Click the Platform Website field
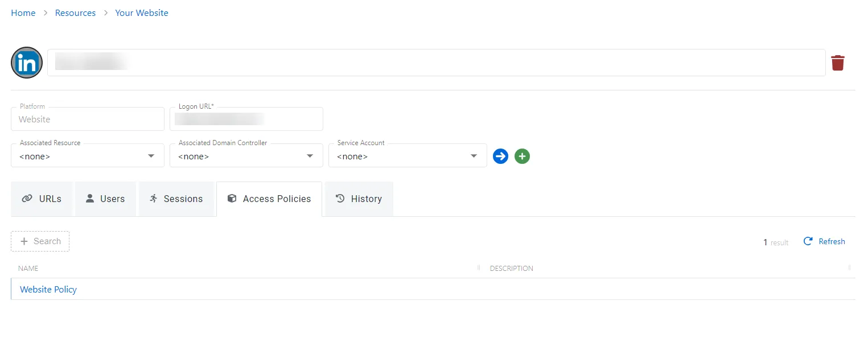Viewport: 868px width, 350px height. click(88, 119)
